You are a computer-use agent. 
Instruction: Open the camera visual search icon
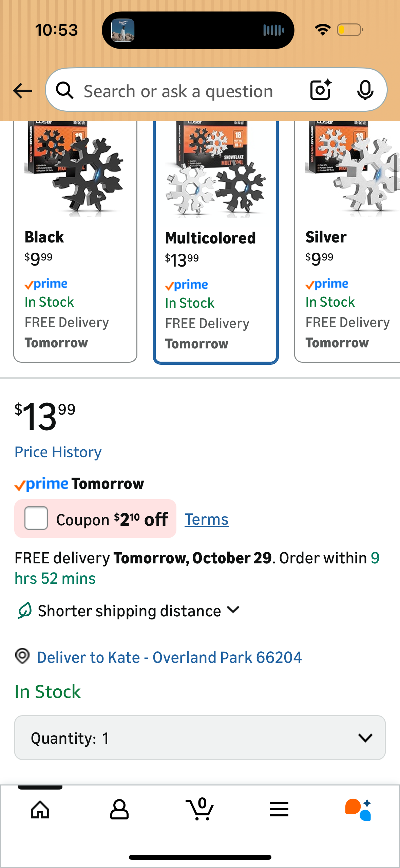click(x=319, y=90)
